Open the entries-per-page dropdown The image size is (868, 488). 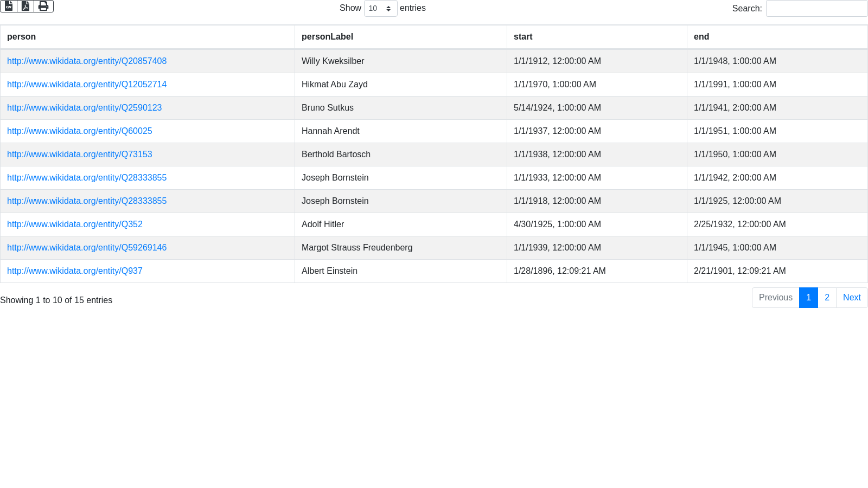(x=380, y=8)
